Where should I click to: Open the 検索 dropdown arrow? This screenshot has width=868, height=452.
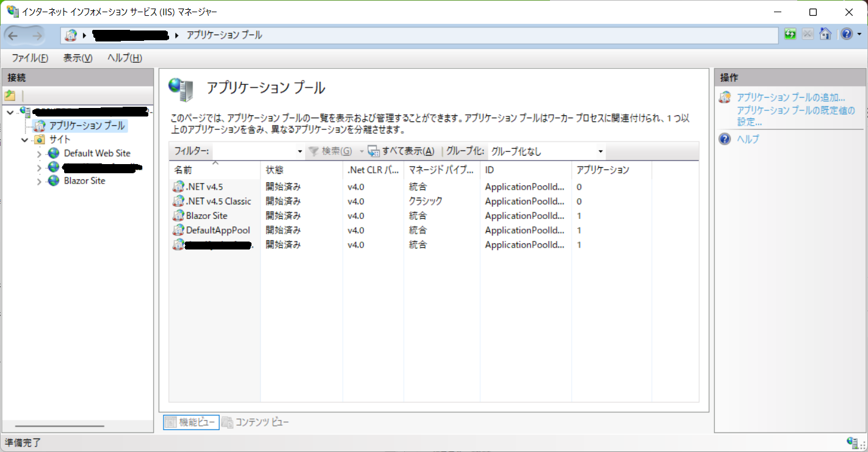point(362,152)
